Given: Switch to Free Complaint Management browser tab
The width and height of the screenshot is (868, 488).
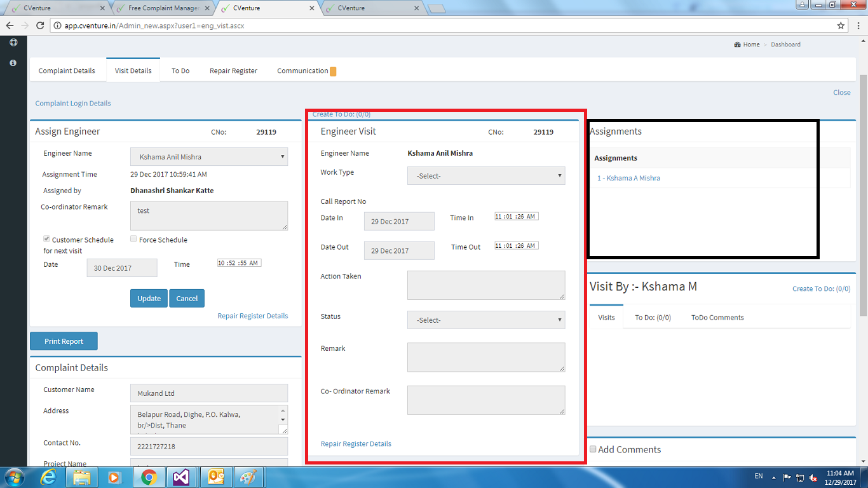Looking at the screenshot, I should (163, 8).
